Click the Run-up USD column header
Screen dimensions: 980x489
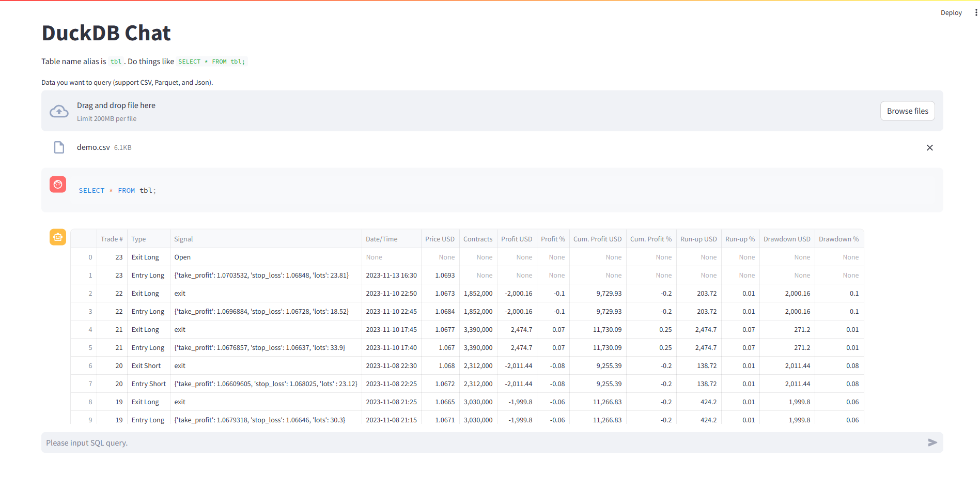pos(698,239)
